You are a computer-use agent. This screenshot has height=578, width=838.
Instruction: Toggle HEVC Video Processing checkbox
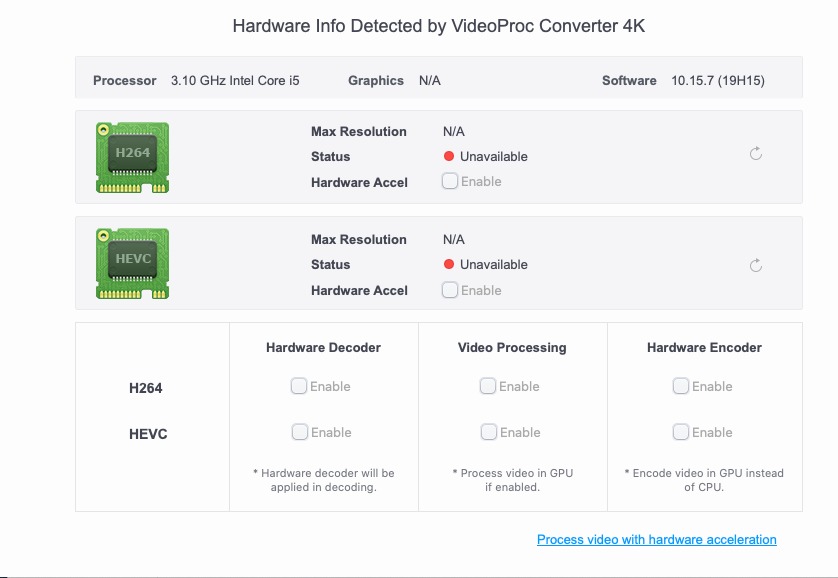pyautogui.click(x=489, y=432)
